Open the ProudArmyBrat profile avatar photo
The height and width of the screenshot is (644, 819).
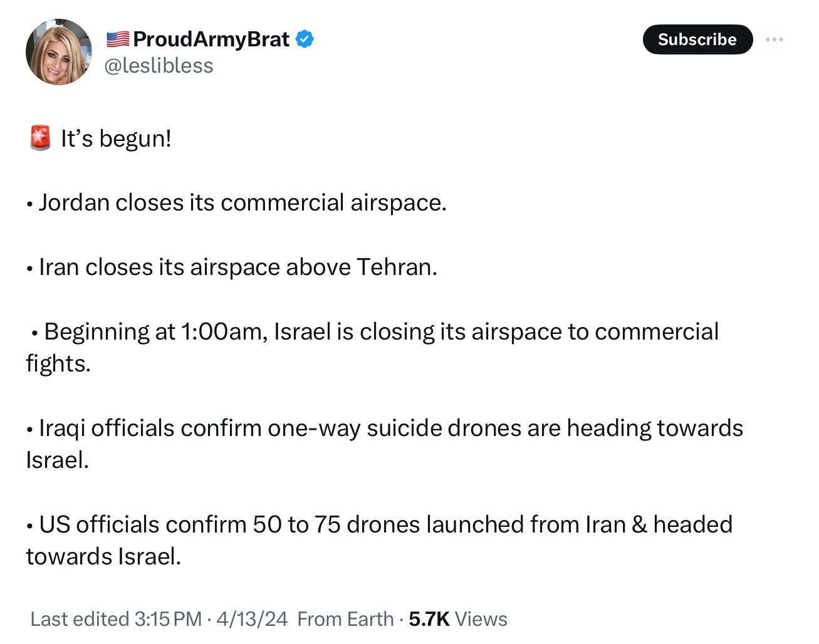(58, 52)
